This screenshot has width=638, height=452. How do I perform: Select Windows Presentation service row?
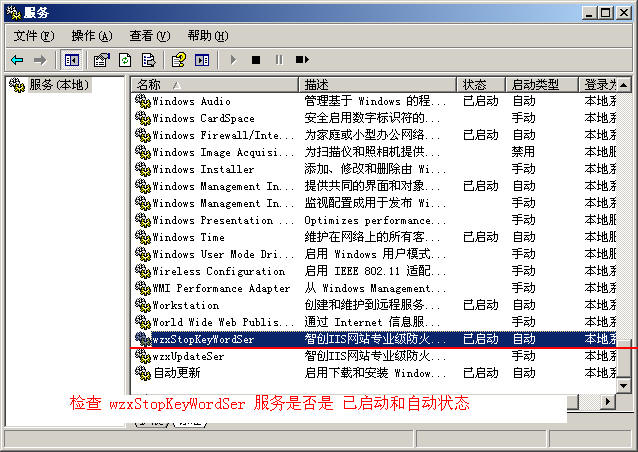(x=374, y=220)
